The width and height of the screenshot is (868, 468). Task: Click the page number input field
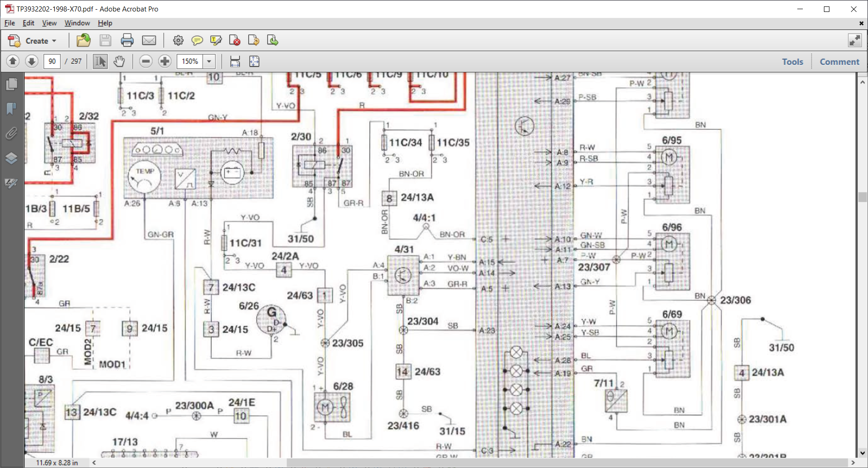52,61
